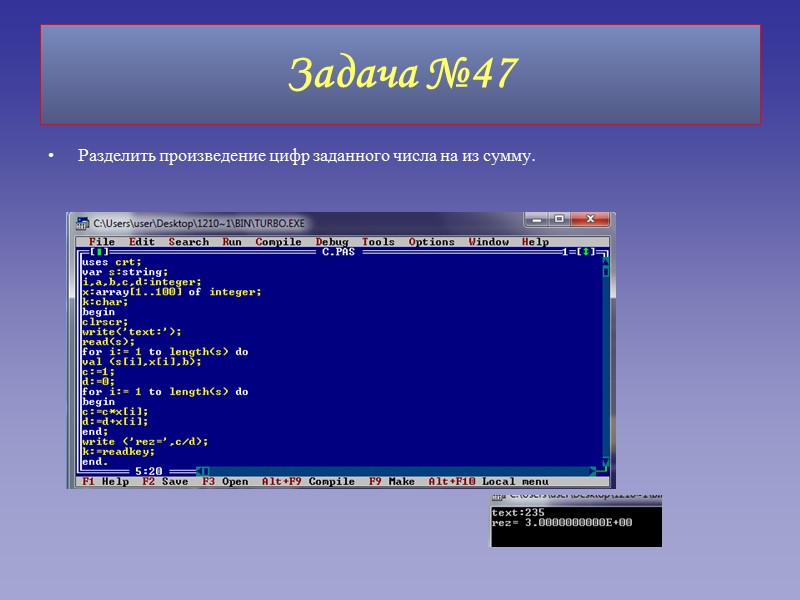
Task: Click the line 'read(s);'
Action: (x=108, y=342)
